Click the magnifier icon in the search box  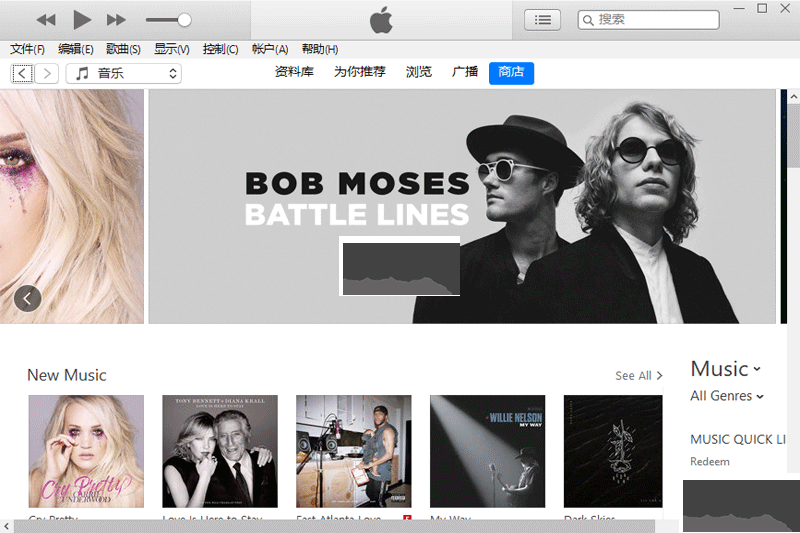tap(588, 20)
